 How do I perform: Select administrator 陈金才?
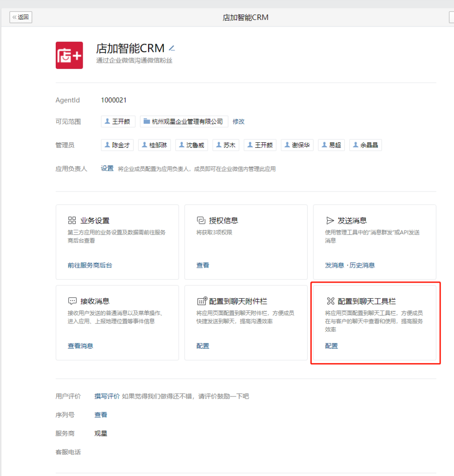(x=117, y=145)
